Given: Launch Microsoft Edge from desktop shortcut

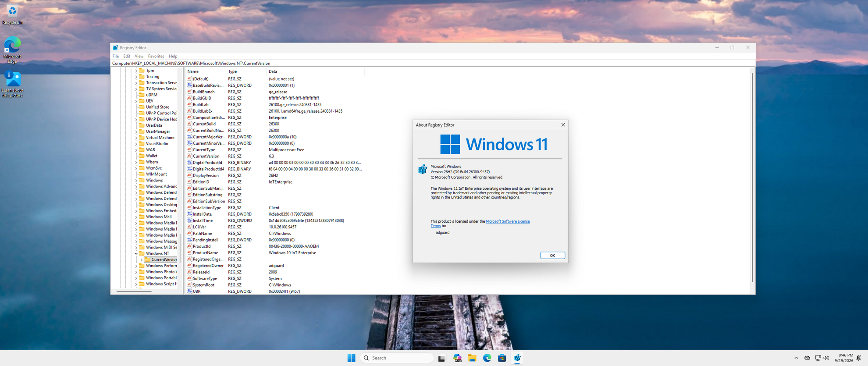Looking at the screenshot, I should click(12, 50).
